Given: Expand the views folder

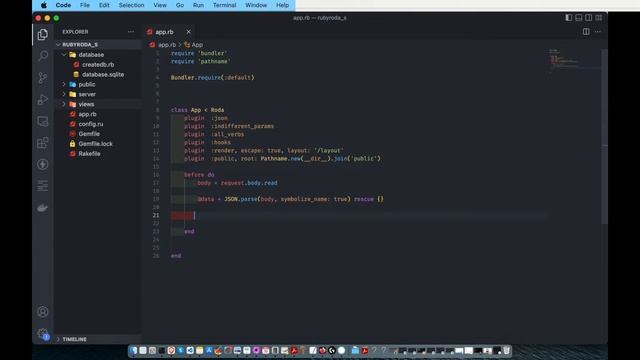Looking at the screenshot, I should tap(64, 104).
